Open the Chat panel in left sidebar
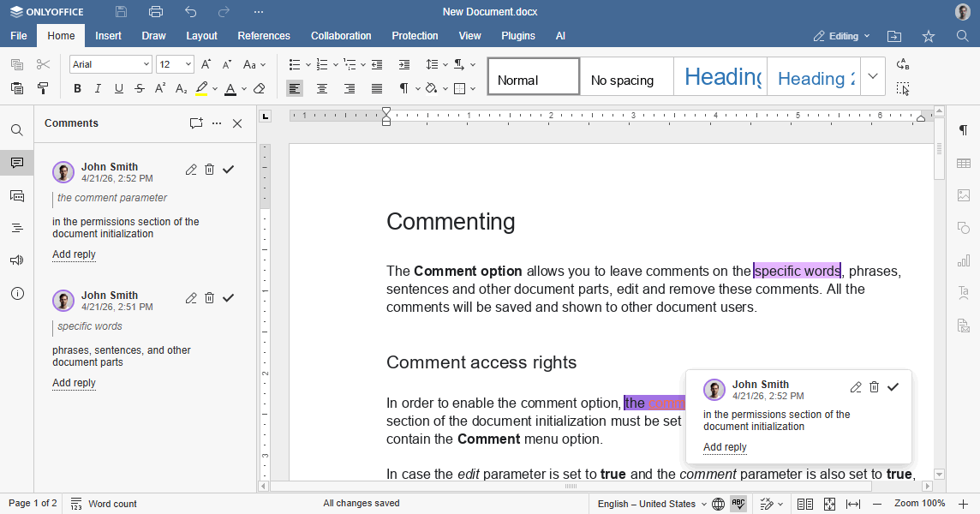 tap(17, 195)
